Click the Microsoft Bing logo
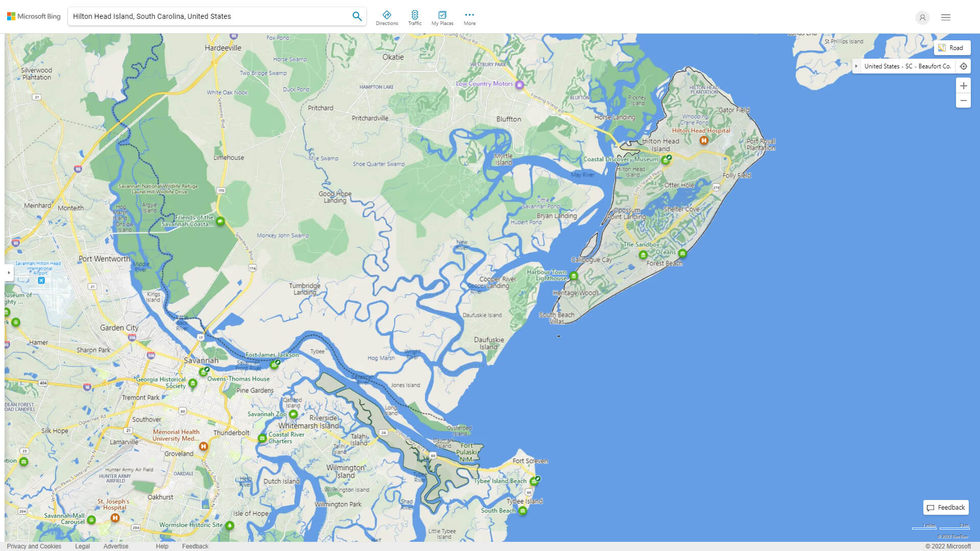The image size is (980, 551). pyautogui.click(x=33, y=16)
